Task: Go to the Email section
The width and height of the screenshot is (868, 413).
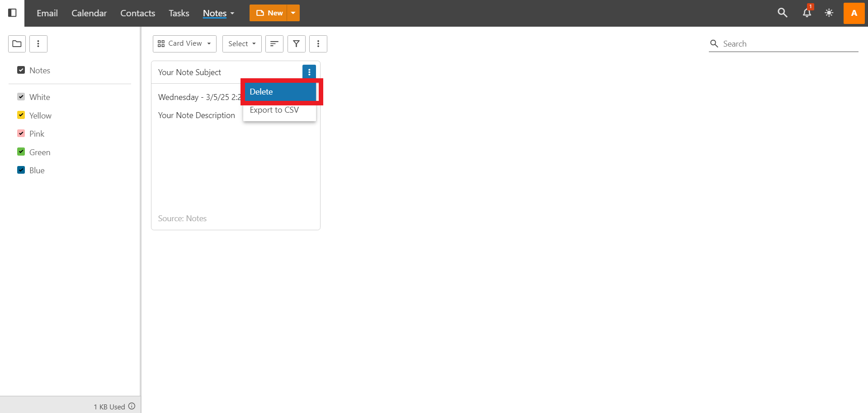Action: click(x=47, y=13)
